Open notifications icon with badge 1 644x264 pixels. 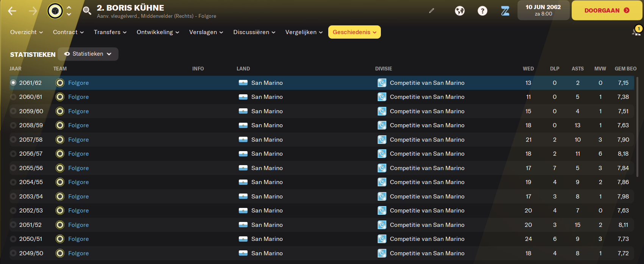coord(636,31)
